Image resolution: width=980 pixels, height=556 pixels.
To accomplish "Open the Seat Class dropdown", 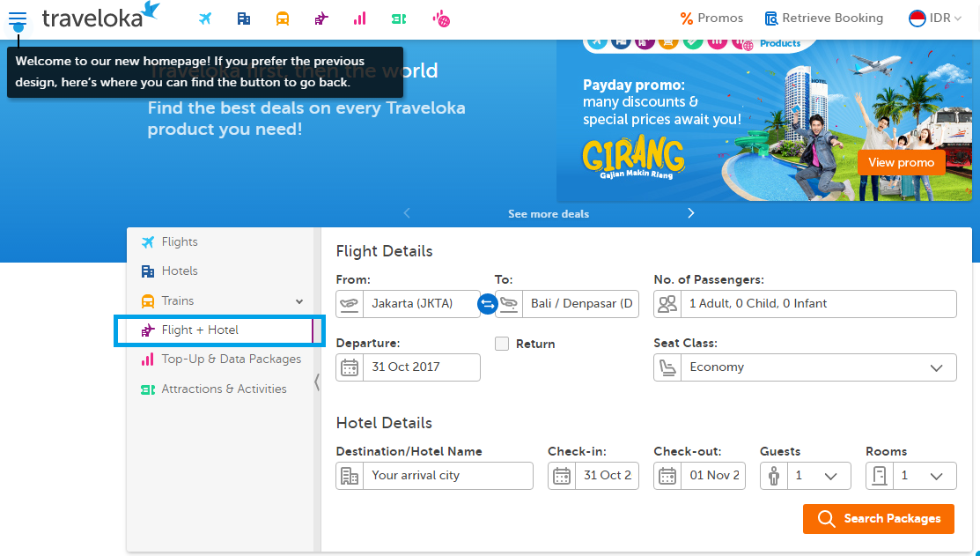I will pos(805,367).
